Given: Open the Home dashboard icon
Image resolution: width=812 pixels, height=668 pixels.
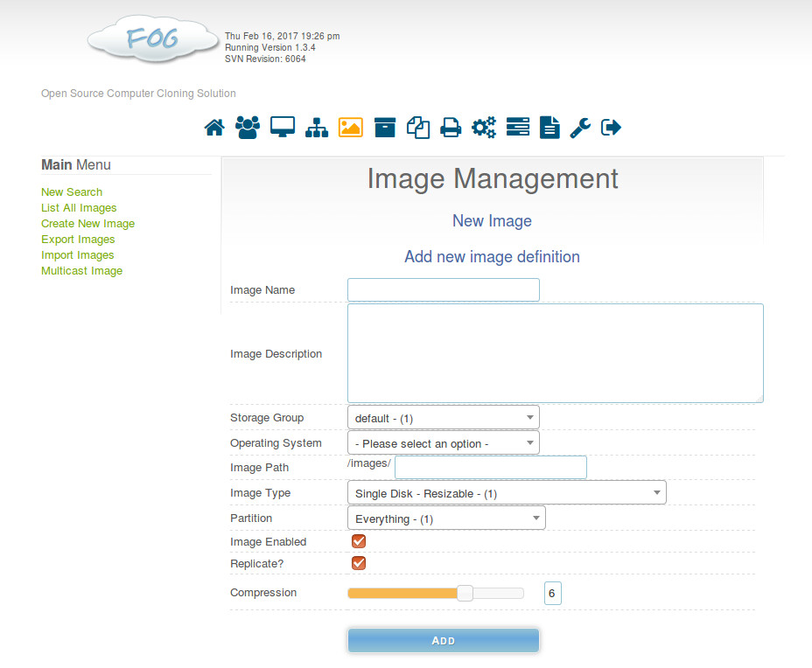Looking at the screenshot, I should (214, 128).
